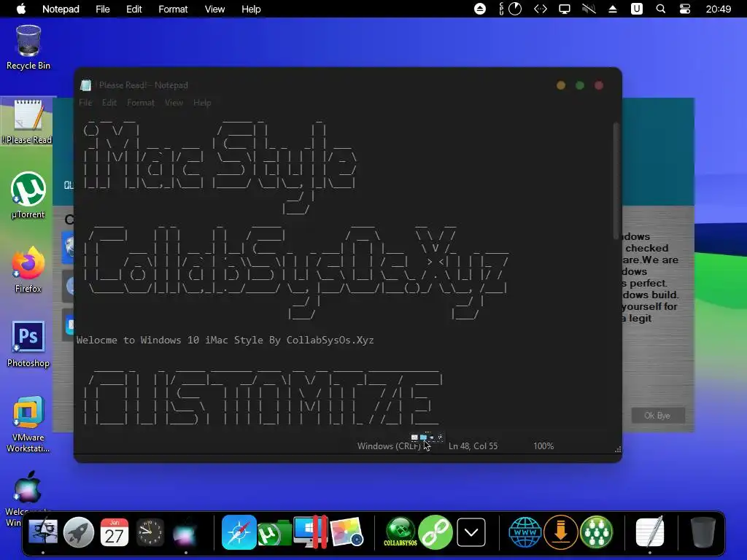
Task: Click the Notepad vertical scrollbar thumb
Action: pos(616,181)
